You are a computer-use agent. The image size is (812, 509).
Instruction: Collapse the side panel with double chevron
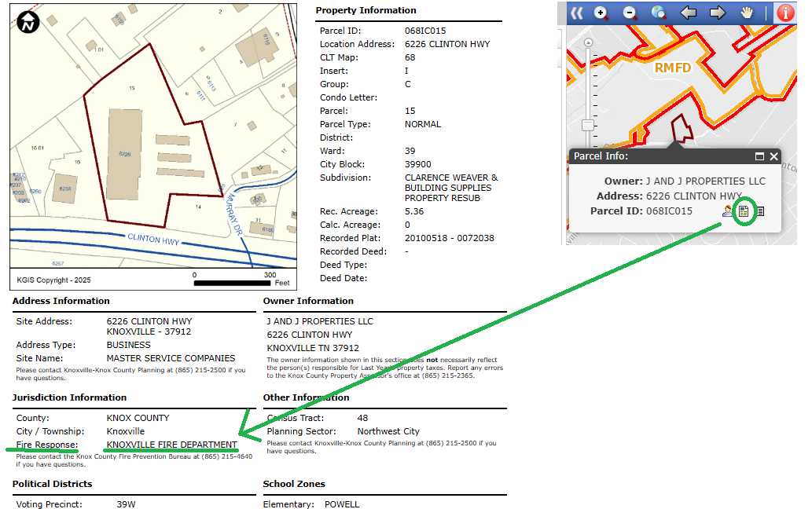[578, 13]
